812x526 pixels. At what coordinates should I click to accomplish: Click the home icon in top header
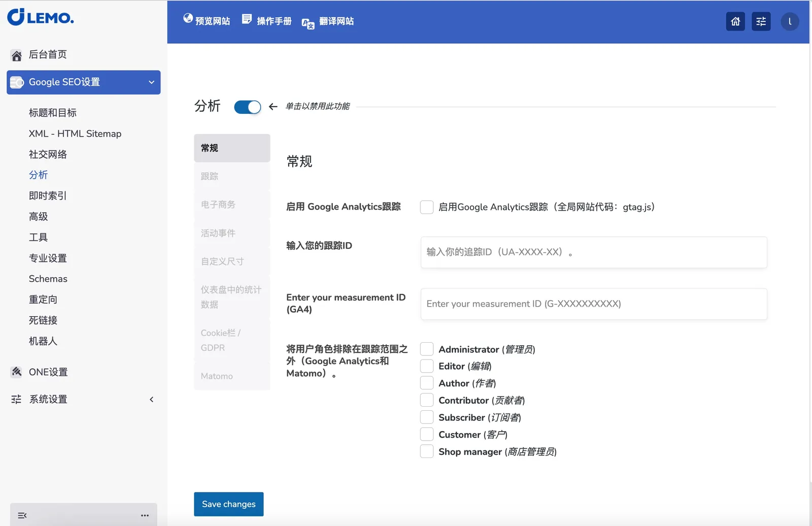(x=735, y=21)
